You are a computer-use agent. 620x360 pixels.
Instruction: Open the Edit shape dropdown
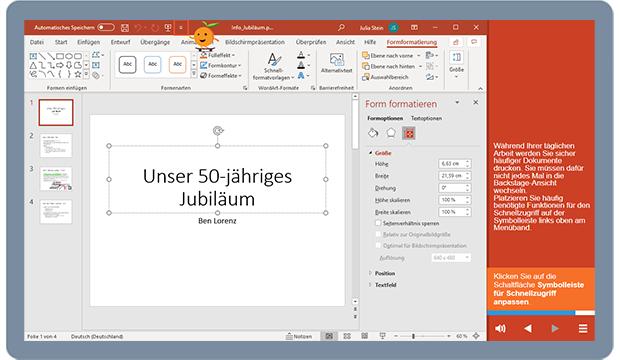(97, 55)
